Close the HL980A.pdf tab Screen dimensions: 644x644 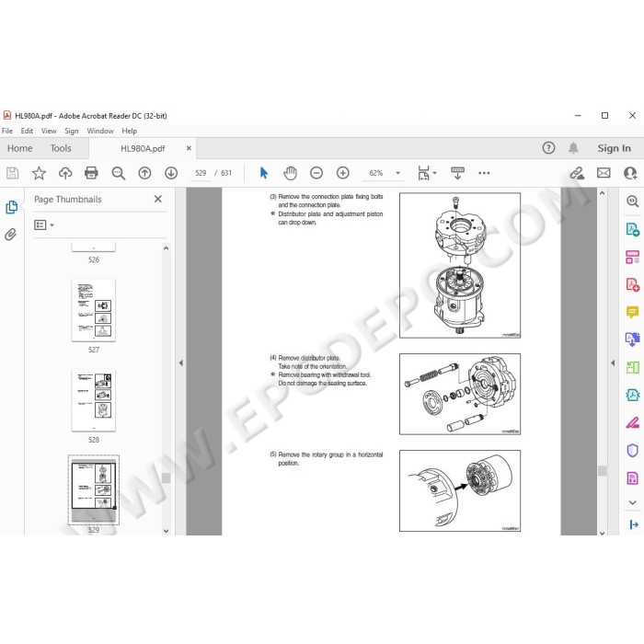(189, 148)
